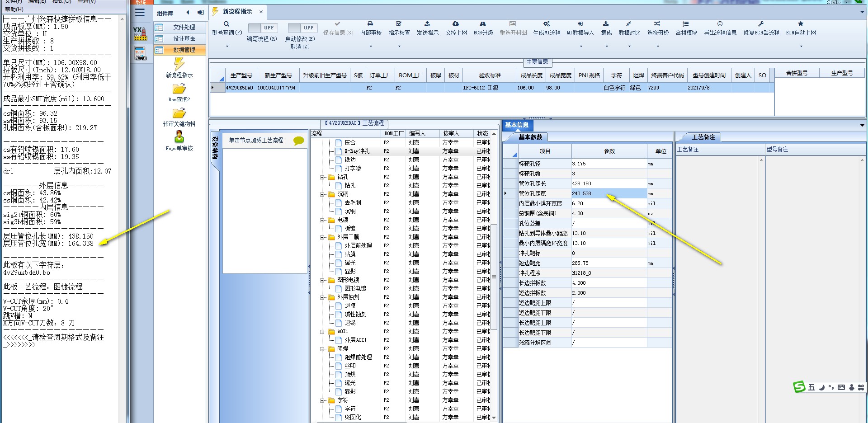Click the calculator link icon in sidebar
This screenshot has height=423, width=868.
pos(141,53)
